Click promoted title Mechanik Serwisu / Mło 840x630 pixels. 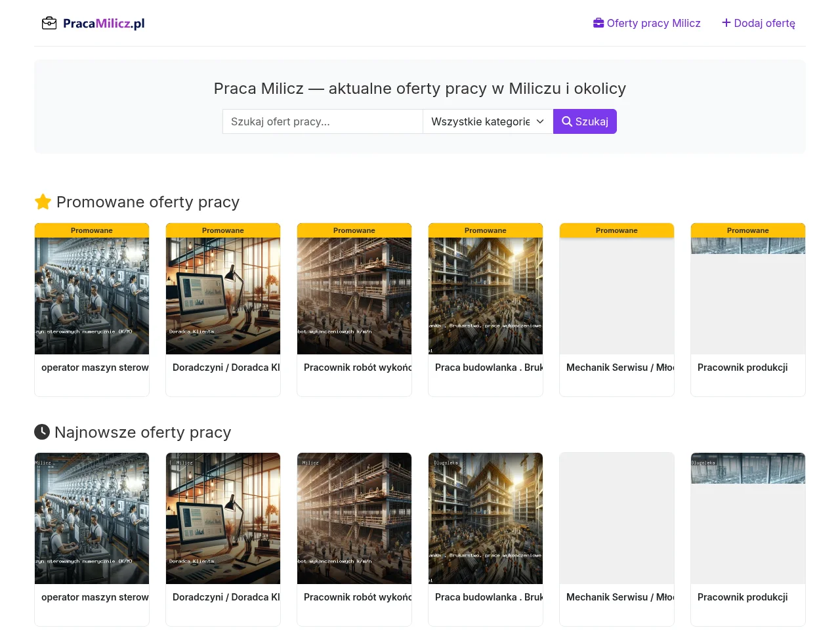click(620, 367)
